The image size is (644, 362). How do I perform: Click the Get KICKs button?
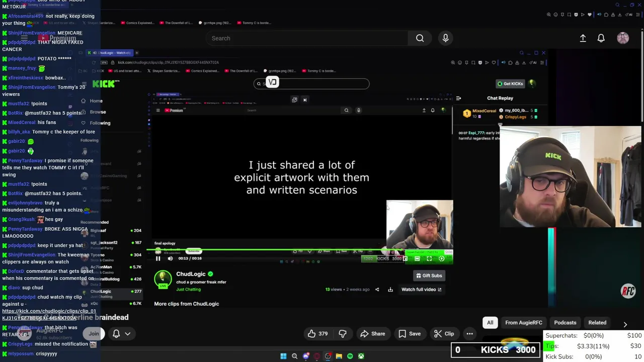pyautogui.click(x=510, y=83)
